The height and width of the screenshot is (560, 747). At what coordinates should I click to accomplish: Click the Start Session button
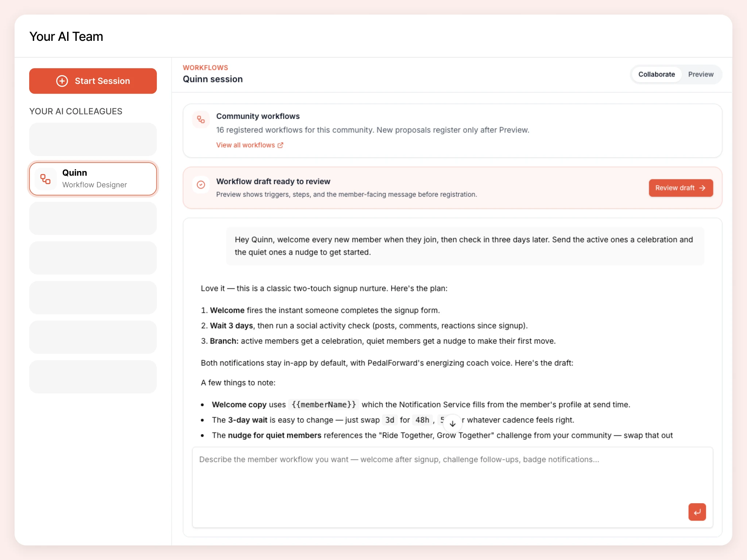click(x=93, y=81)
